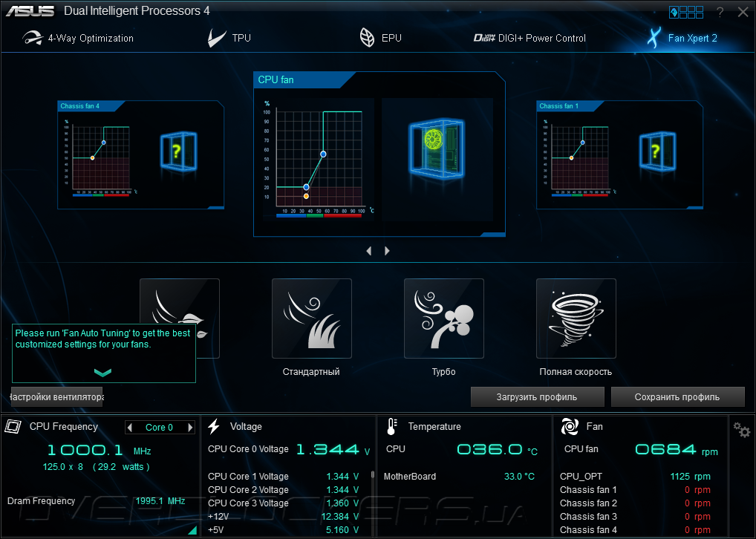This screenshot has height=539, width=756.
Task: Click the Fan panel fan icon
Action: point(570,426)
